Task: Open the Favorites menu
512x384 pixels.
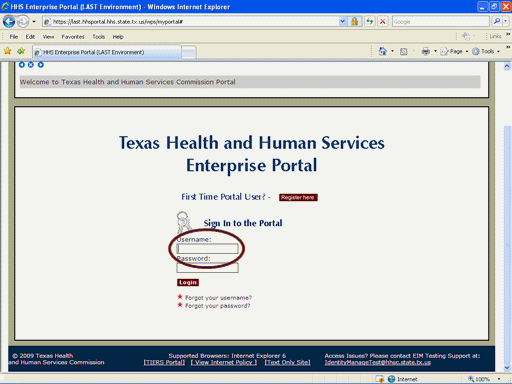Action: coord(73,37)
